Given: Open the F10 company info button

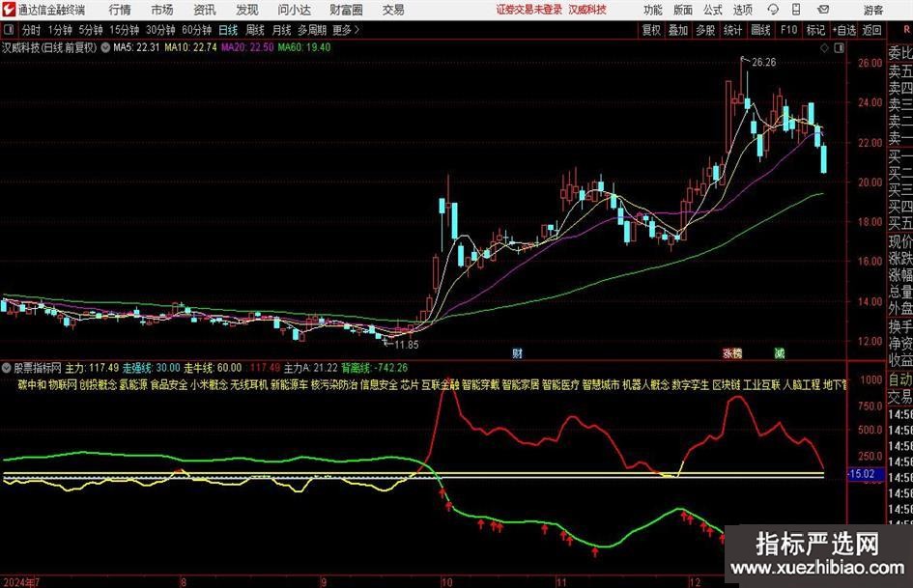Looking at the screenshot, I should click(789, 30).
